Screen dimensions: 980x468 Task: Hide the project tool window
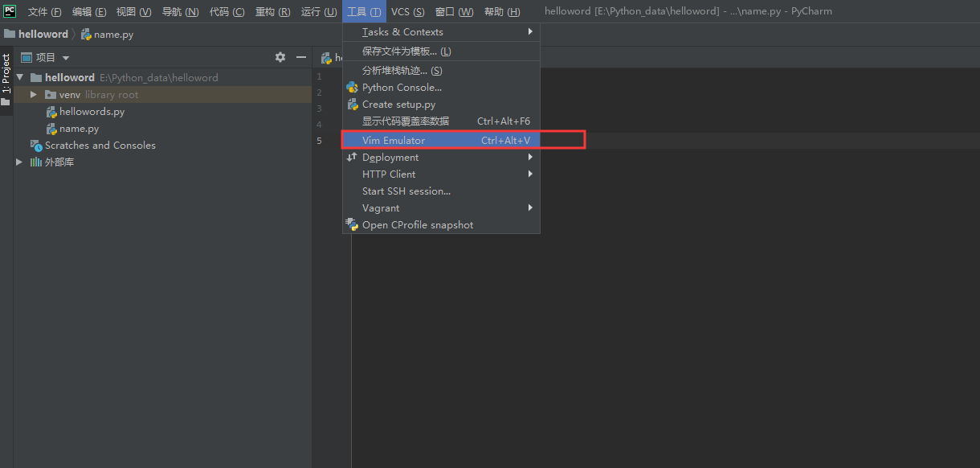[301, 57]
